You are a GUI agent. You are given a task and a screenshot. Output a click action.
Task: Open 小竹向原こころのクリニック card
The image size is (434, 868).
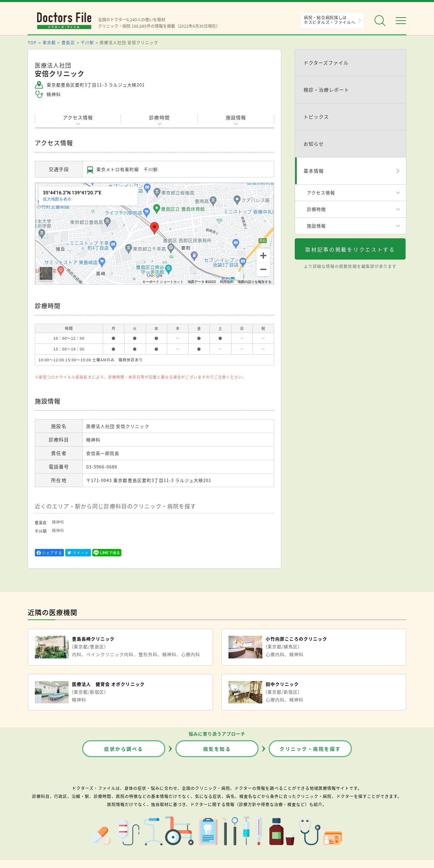point(314,647)
